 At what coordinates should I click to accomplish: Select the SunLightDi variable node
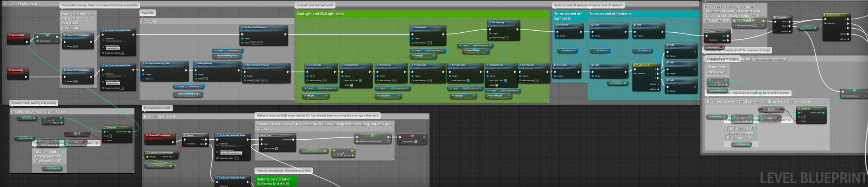(388, 96)
